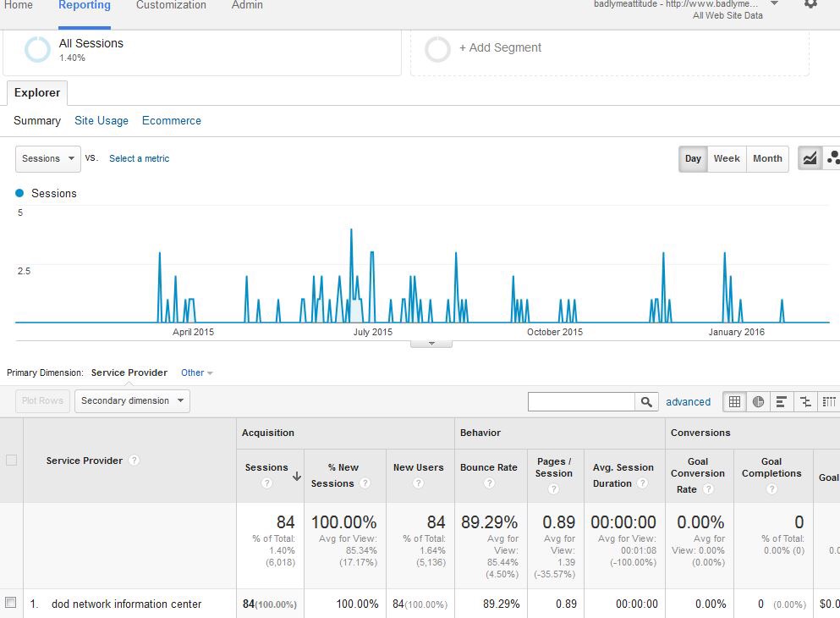This screenshot has width=840, height=618.
Task: Open the settings gear icon
Action: coord(810,4)
